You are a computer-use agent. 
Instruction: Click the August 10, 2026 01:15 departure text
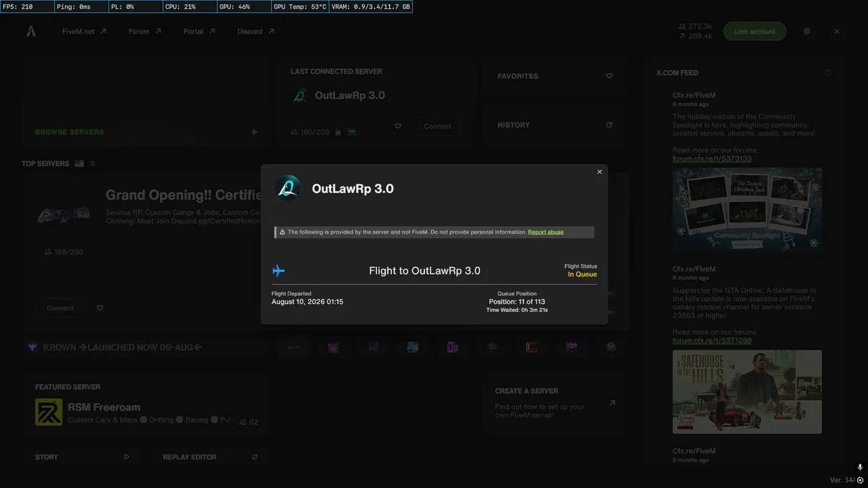click(307, 302)
